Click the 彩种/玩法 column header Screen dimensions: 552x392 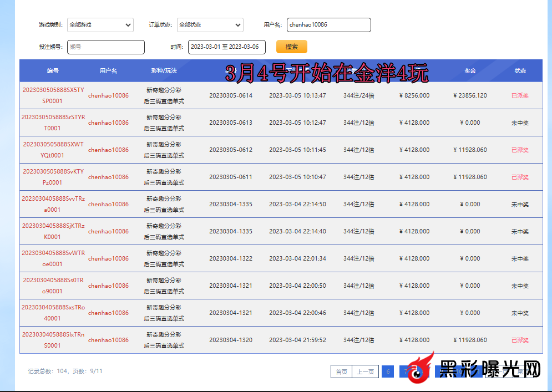[164, 71]
